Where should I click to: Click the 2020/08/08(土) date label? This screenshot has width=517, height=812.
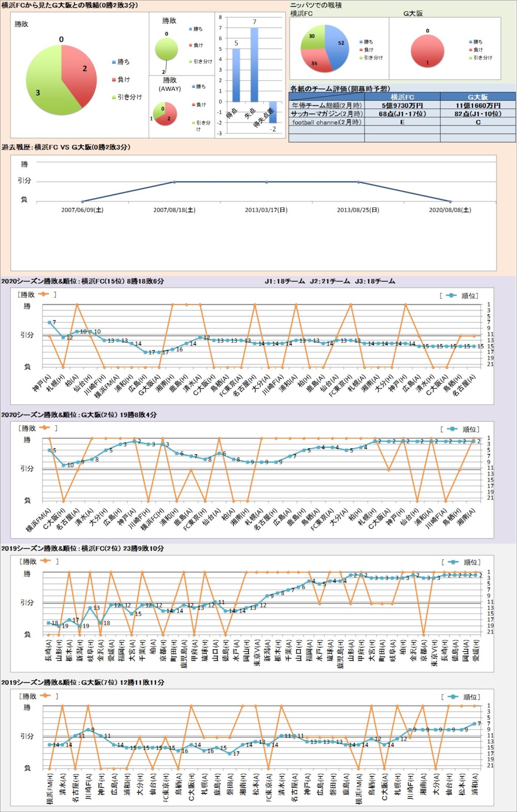coord(450,210)
